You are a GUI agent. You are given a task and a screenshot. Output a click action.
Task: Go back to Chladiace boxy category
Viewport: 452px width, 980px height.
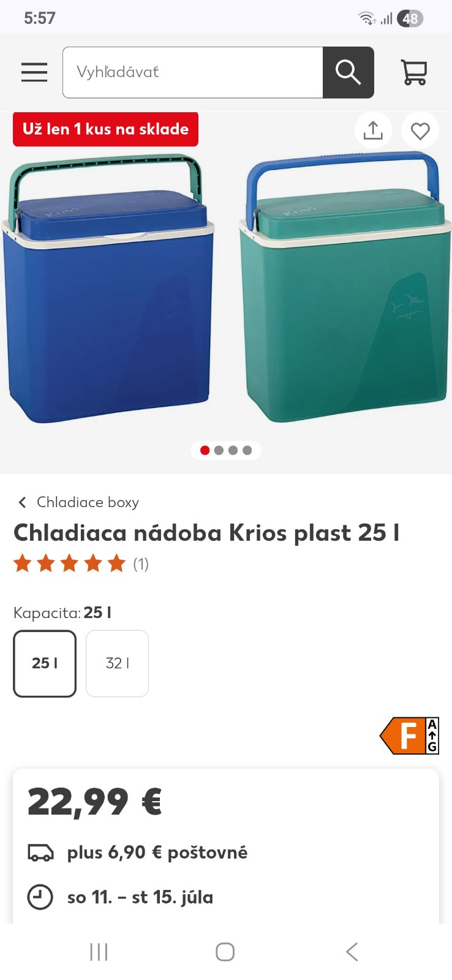click(88, 502)
